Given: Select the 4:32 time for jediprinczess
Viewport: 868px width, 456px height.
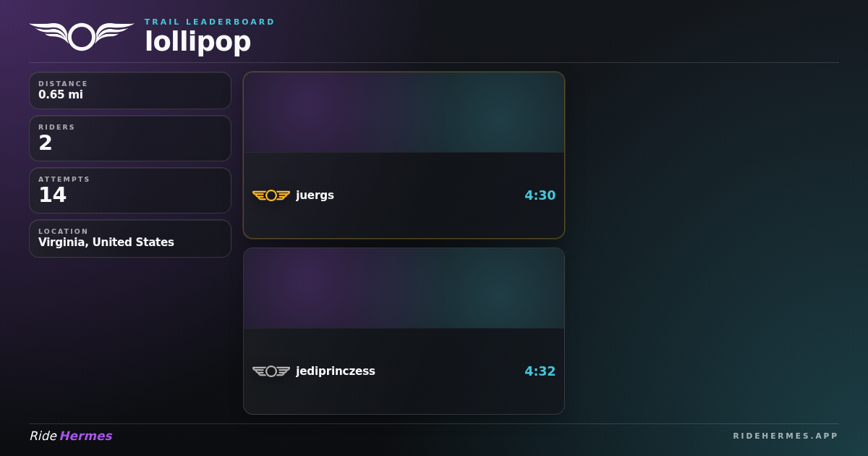Looking at the screenshot, I should tap(540, 371).
